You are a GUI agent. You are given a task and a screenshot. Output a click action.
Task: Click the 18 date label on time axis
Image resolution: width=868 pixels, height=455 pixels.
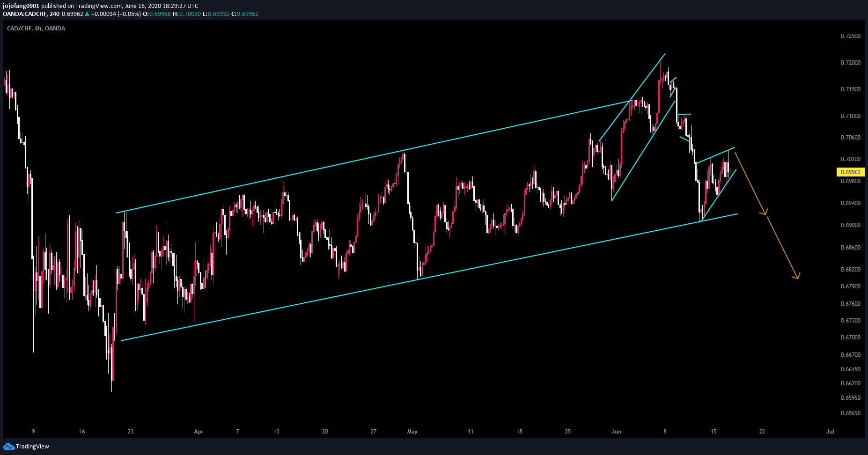(519, 432)
